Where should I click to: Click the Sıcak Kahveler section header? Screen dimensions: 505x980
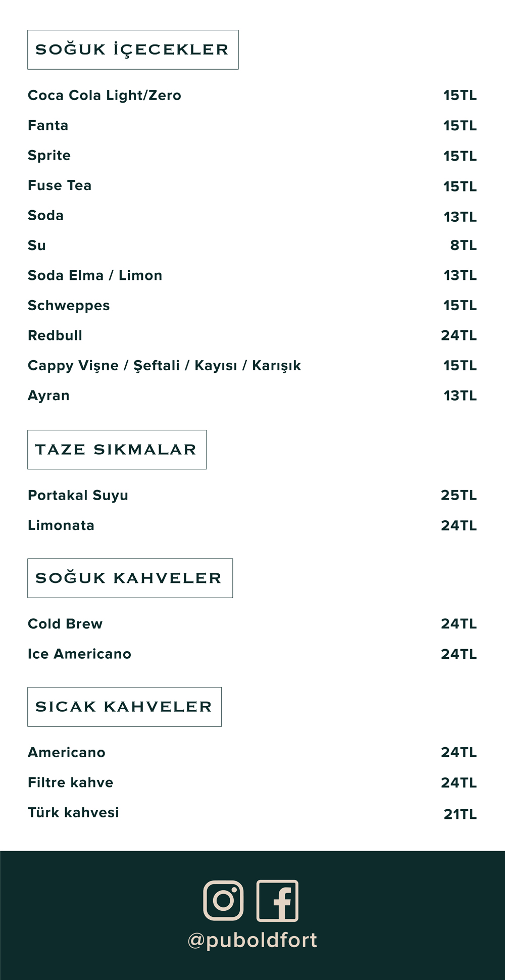(124, 707)
